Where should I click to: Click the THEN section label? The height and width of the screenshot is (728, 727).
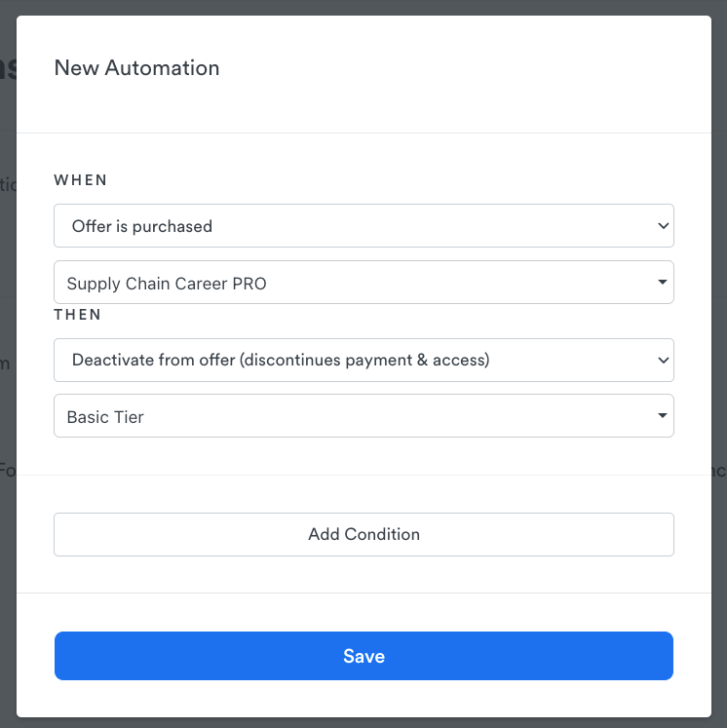[78, 315]
